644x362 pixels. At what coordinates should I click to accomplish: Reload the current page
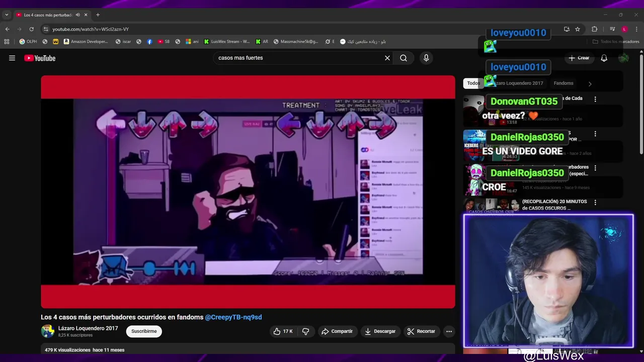(31, 29)
